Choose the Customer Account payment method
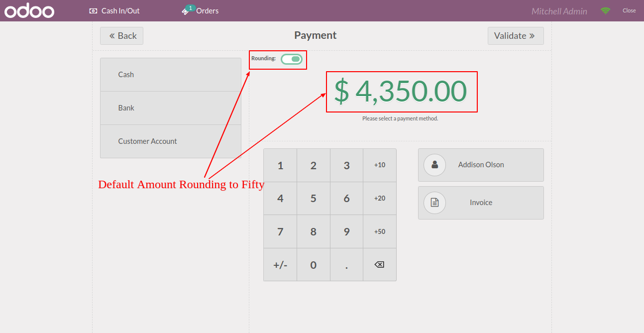The width and height of the screenshot is (644, 333). 170,141
